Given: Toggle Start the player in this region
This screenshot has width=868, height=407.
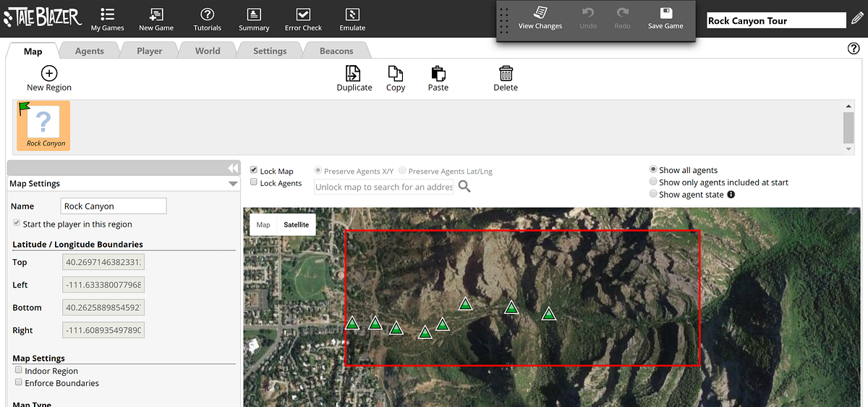Looking at the screenshot, I should click(17, 224).
